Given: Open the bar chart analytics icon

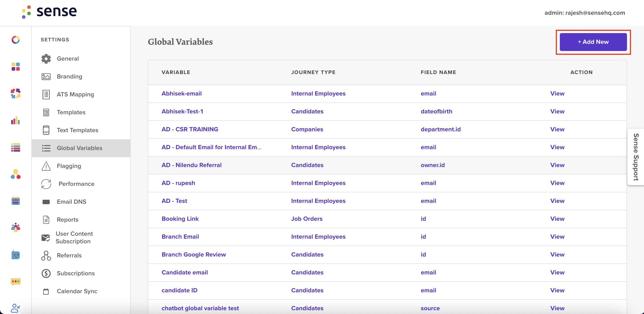Looking at the screenshot, I should [15, 120].
